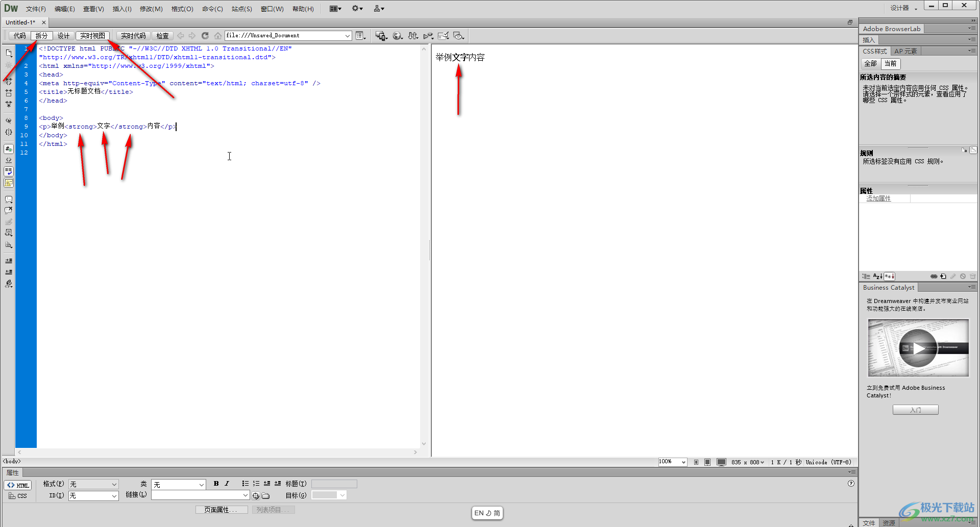Click the home icon beside address field
Viewport: 980px width, 527px height.
click(x=218, y=36)
